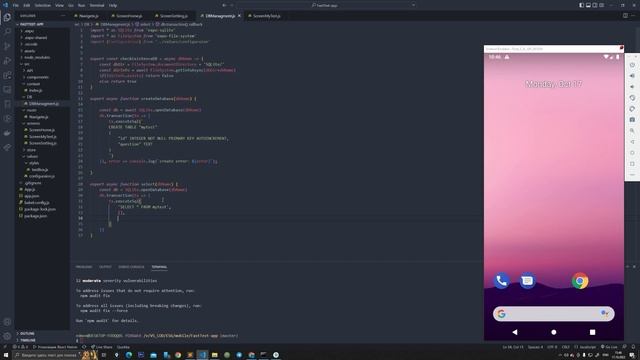The height and width of the screenshot is (360, 640).
Task: Toggle the panel layout icon
Action: coord(588,5)
